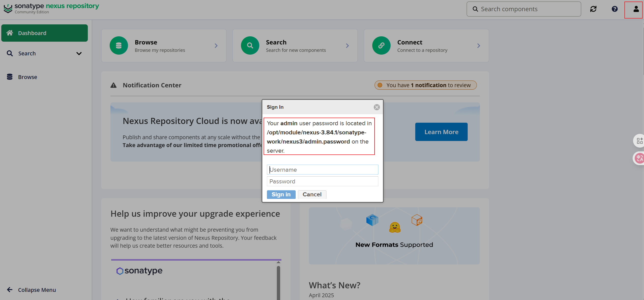Click the survey panel vertical scrollbar
644x300 pixels.
point(278,283)
